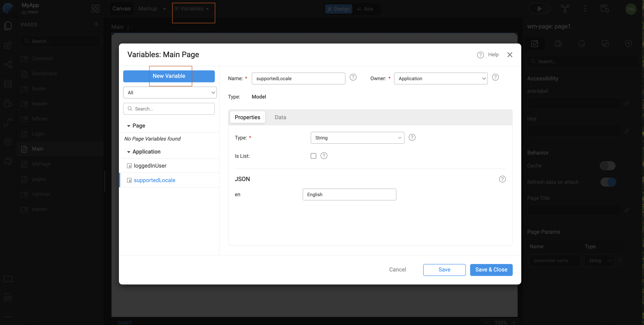Viewport: 644px width, 325px height.
Task: Open Settings gear in left sidebar
Action: click(x=8, y=142)
